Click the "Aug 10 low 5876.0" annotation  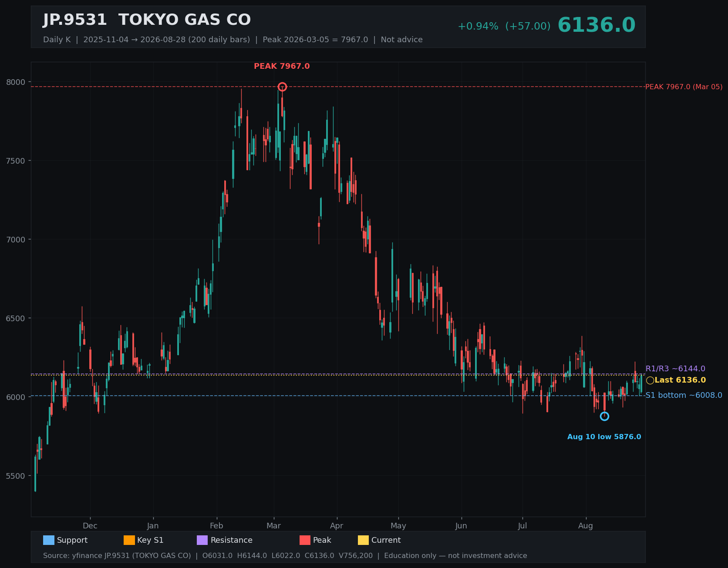tap(604, 437)
